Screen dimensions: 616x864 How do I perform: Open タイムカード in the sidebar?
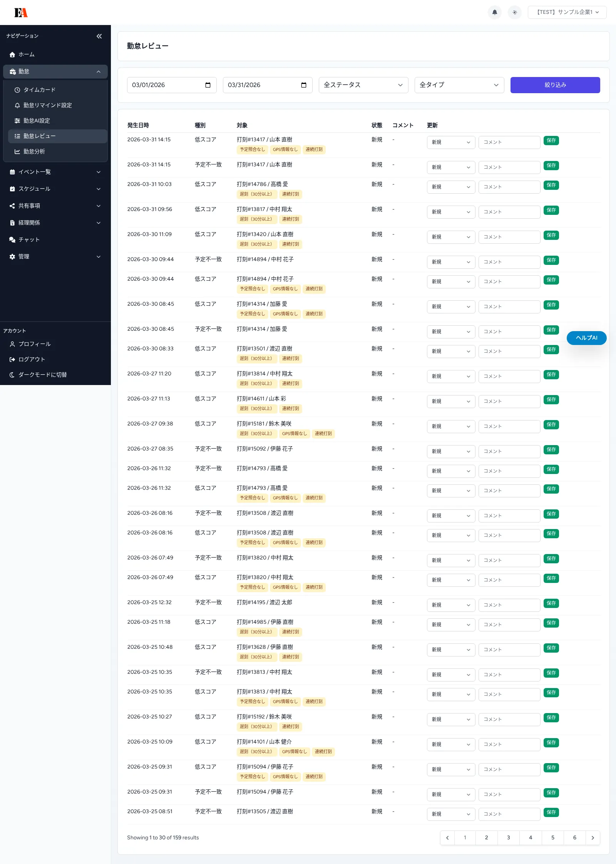[x=39, y=90]
